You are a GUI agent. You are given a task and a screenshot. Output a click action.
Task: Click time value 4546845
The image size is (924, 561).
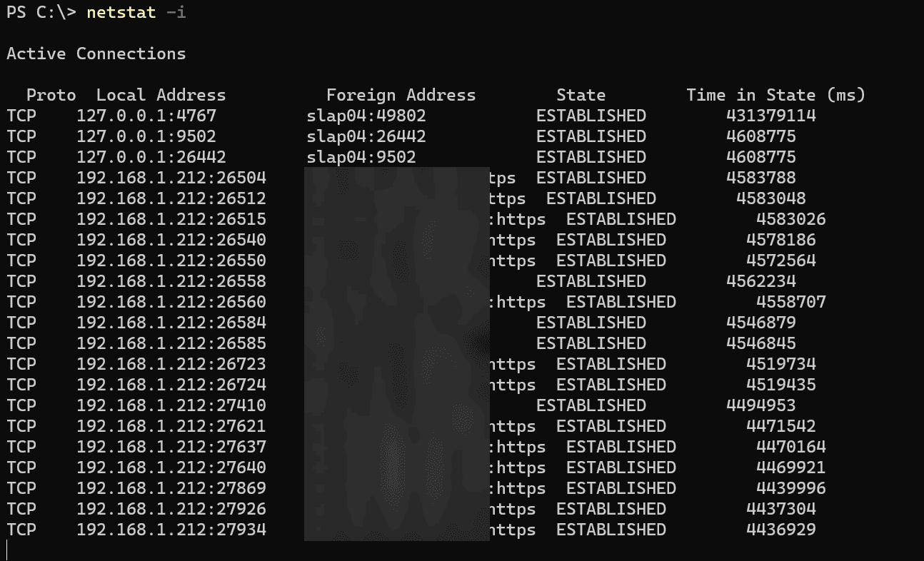click(761, 343)
